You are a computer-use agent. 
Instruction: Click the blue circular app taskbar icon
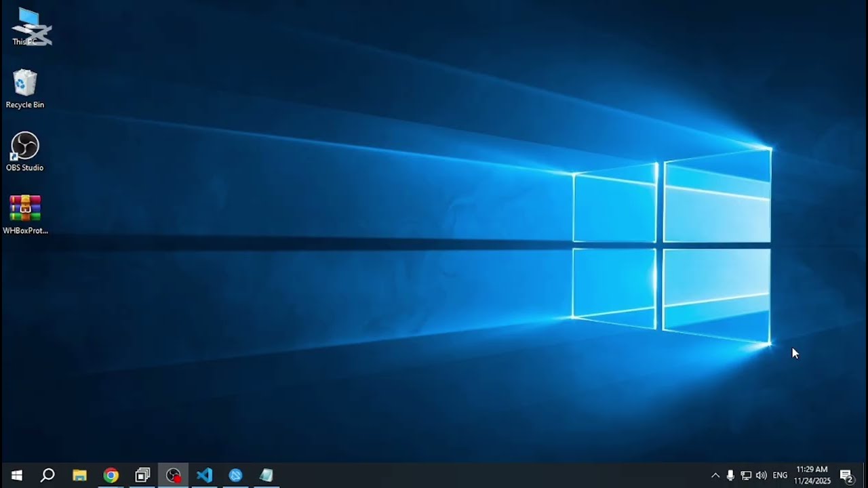tap(235, 475)
